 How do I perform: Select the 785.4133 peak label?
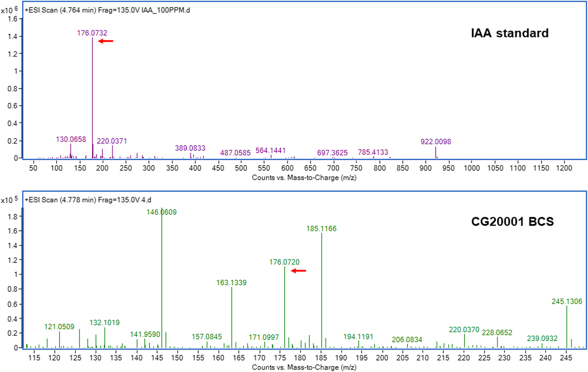coord(373,152)
